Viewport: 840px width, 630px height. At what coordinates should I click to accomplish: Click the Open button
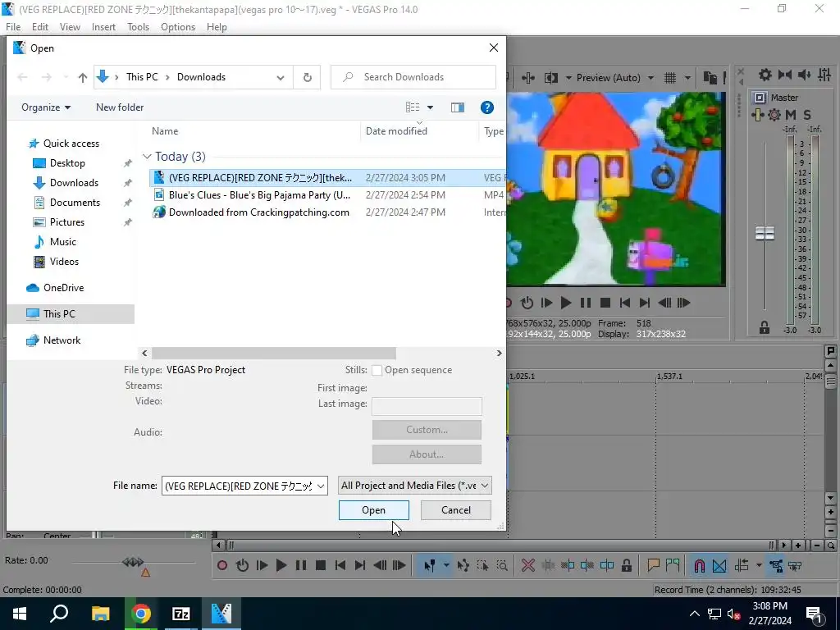pos(373,510)
